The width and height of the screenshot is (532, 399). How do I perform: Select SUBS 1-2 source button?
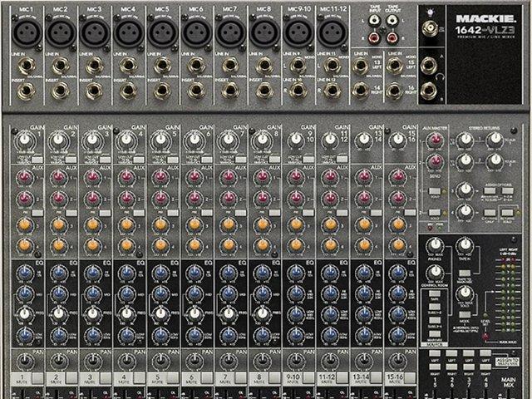[435, 307]
